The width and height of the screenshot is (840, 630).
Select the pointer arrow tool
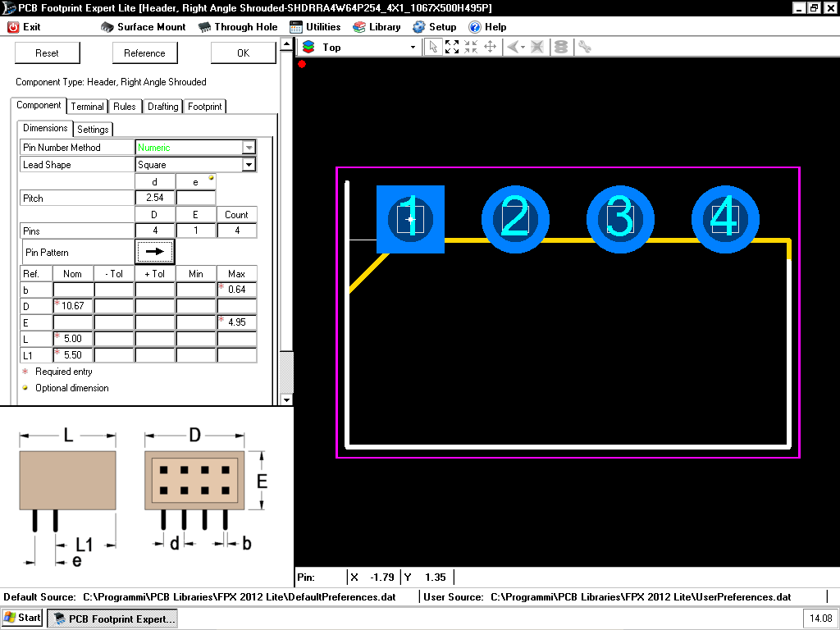[x=433, y=47]
